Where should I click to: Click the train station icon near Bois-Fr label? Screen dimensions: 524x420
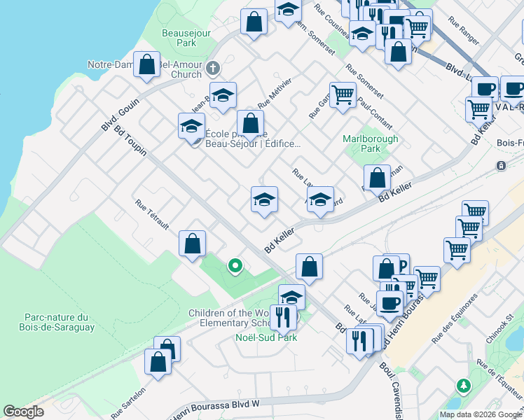[501, 166]
